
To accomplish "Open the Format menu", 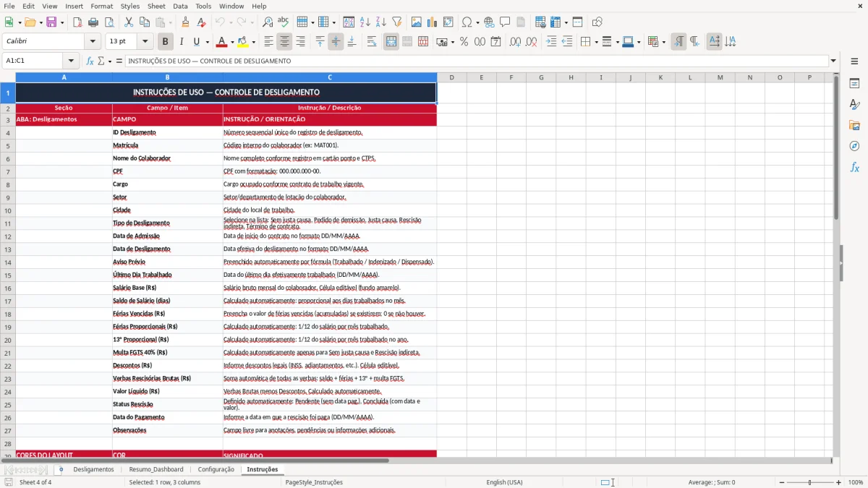I will coord(101,6).
